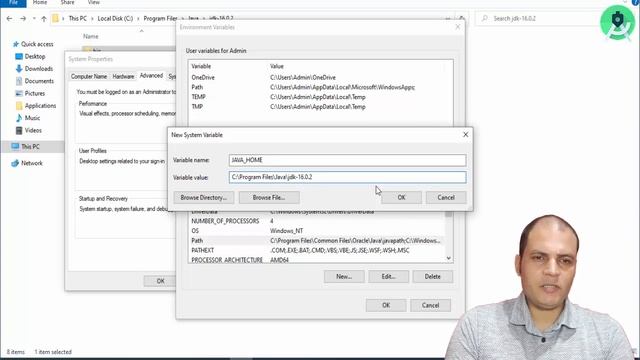Viewport: 640px width, 360px height.
Task: Select PROCESSOR_ARCHITECTURE system variable row
Action: tap(317, 260)
